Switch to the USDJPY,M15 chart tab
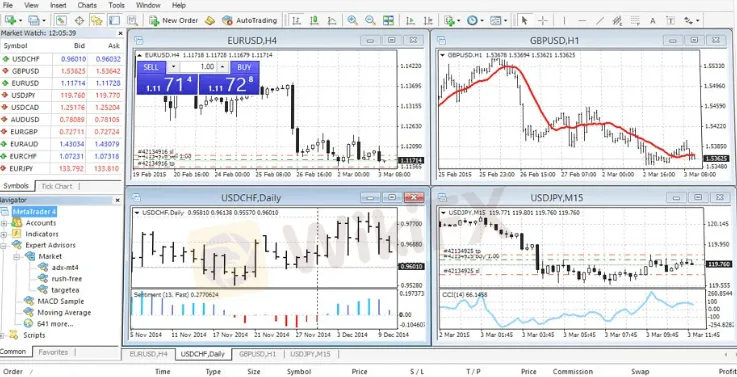Image resolution: width=737 pixels, height=377 pixels. (311, 354)
